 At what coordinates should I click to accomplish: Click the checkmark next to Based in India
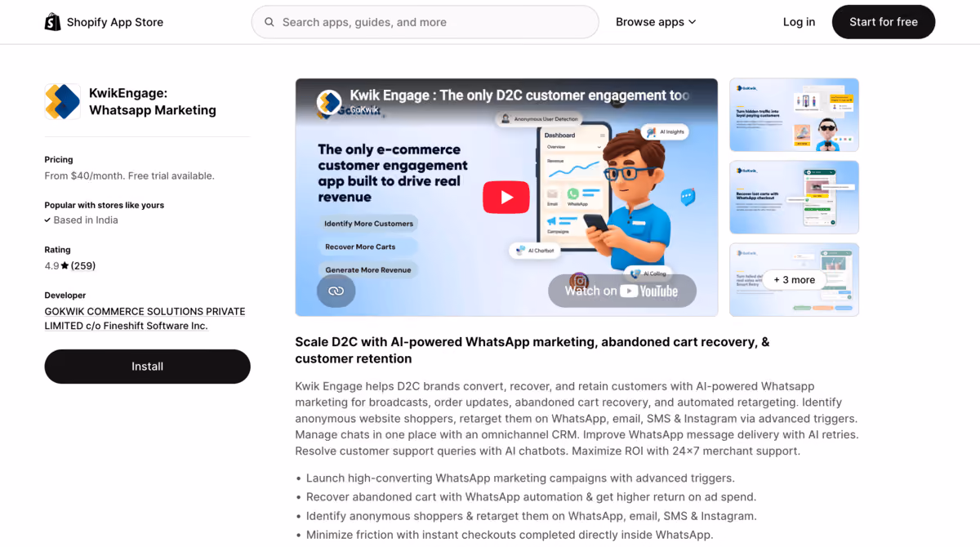pyautogui.click(x=47, y=220)
